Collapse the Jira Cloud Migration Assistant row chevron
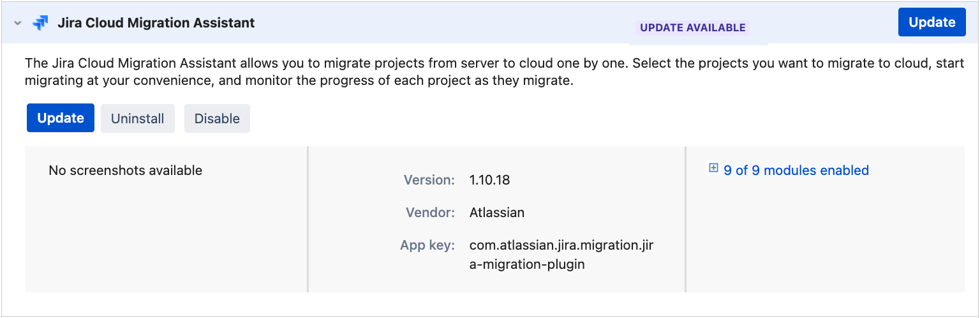 click(x=18, y=23)
